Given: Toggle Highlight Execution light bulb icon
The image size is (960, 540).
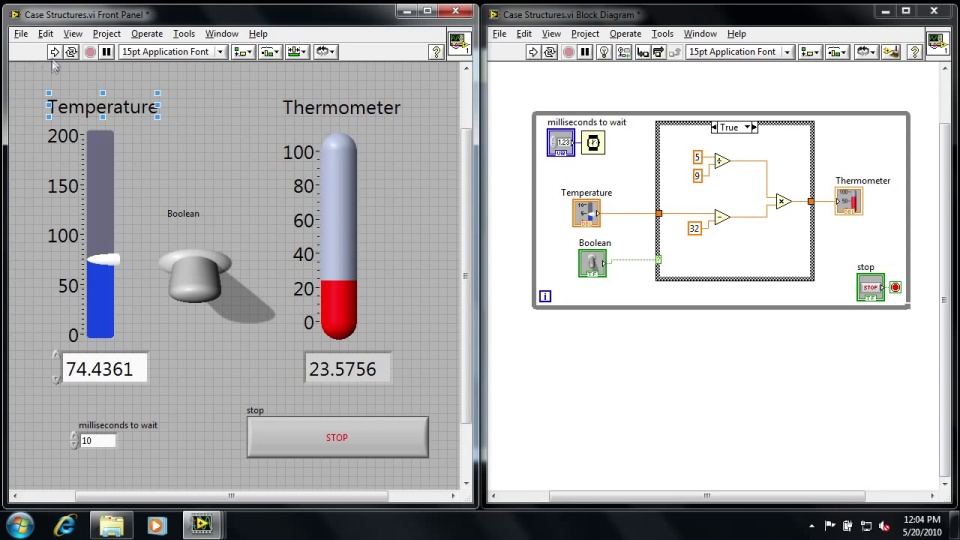Looking at the screenshot, I should point(604,52).
